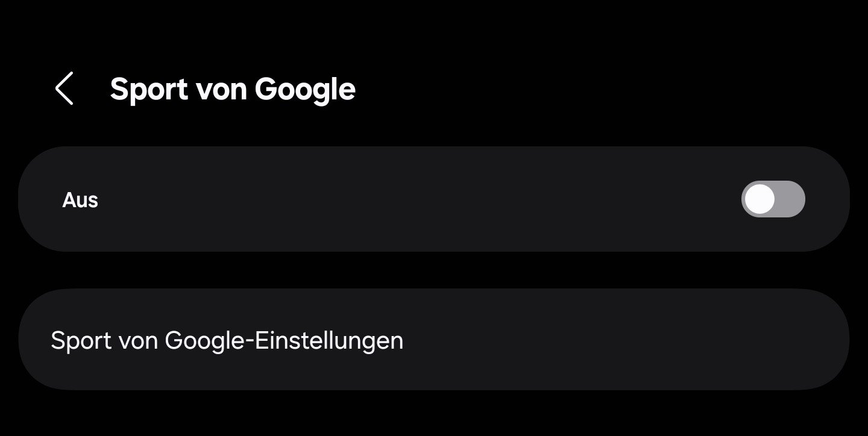Tap the Sport von Google-Einstellungen row
The image size is (868, 436).
(x=434, y=340)
